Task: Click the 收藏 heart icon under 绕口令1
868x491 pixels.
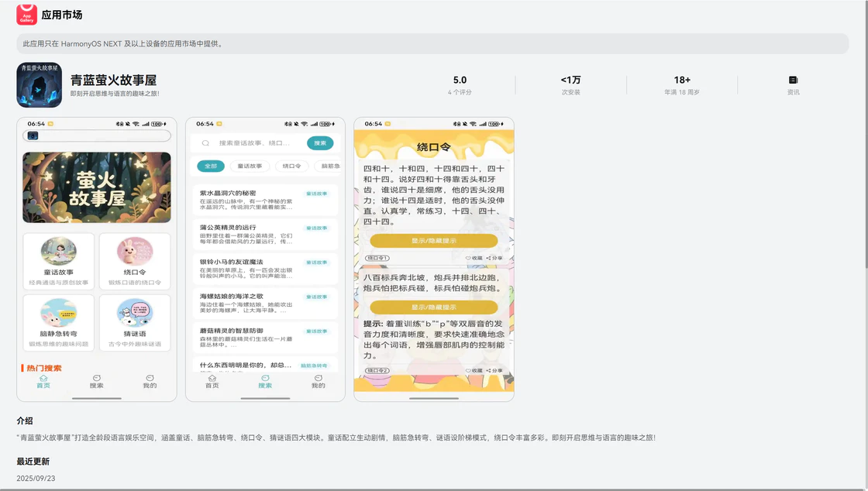Action: pos(468,258)
